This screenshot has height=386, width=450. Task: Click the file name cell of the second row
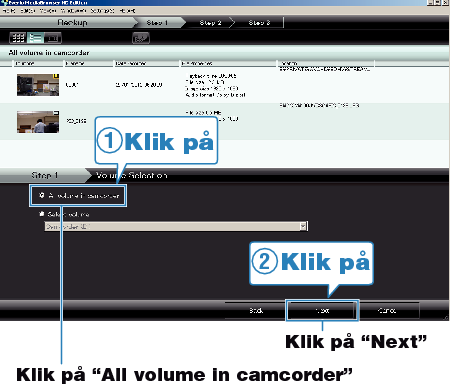coord(76,121)
